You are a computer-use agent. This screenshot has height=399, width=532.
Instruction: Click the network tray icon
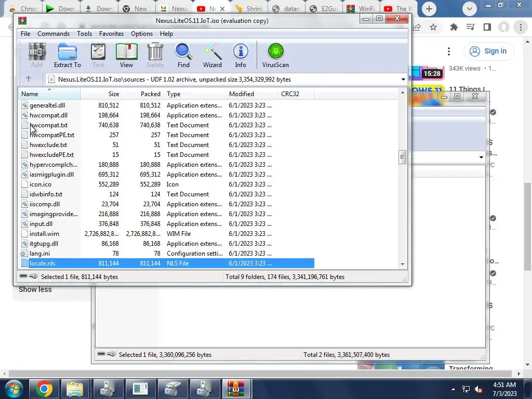466,389
